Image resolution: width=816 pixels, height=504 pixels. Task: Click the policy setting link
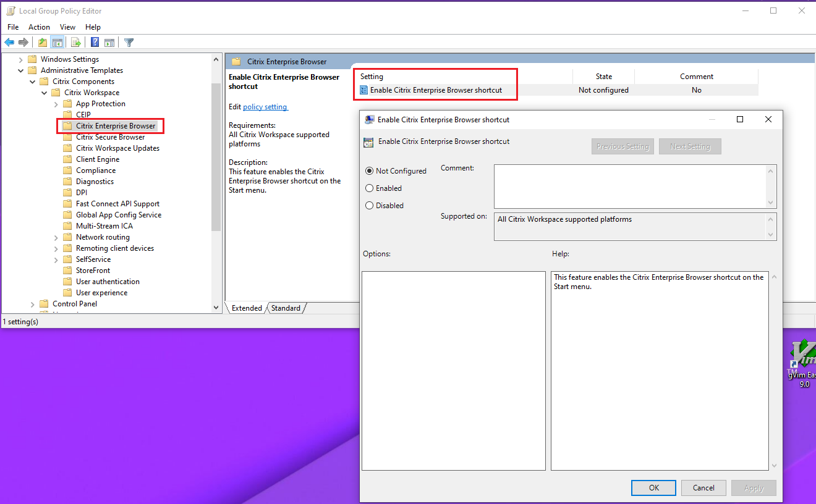[x=265, y=106]
